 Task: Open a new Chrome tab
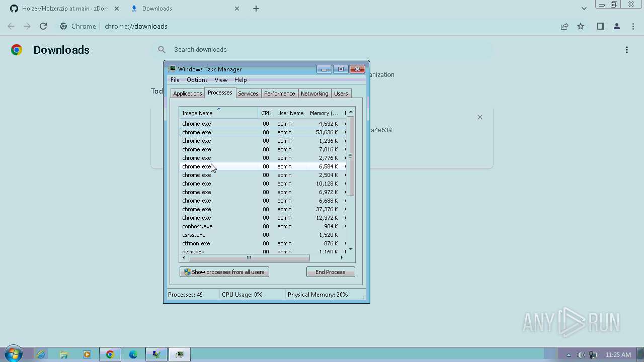(256, 9)
